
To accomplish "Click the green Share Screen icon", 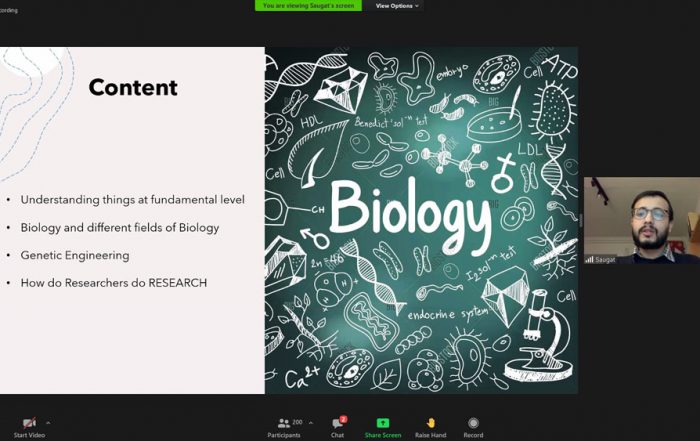I will [x=382, y=423].
